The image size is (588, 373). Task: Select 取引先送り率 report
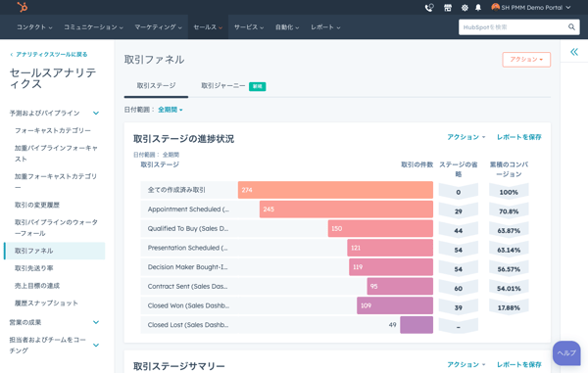point(33,268)
